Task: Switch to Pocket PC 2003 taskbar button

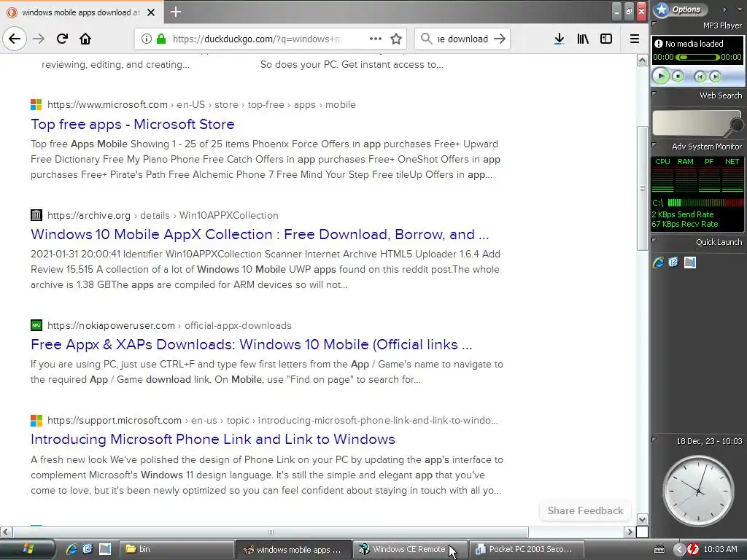Action: pyautogui.click(x=527, y=549)
